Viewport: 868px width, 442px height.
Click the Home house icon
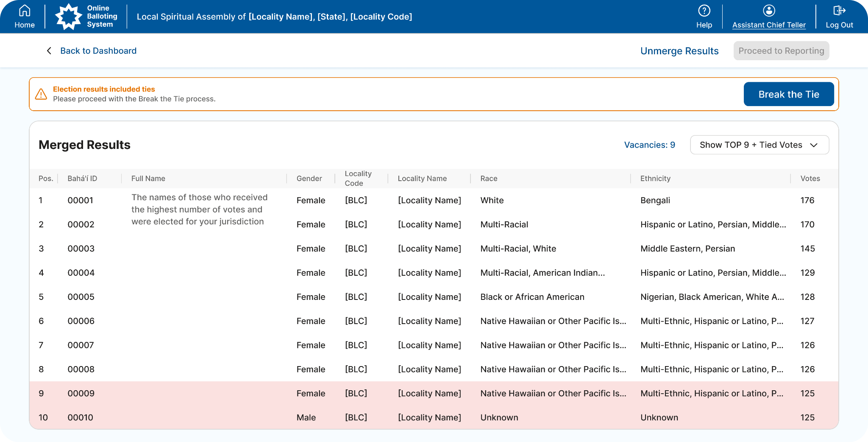[x=25, y=11]
